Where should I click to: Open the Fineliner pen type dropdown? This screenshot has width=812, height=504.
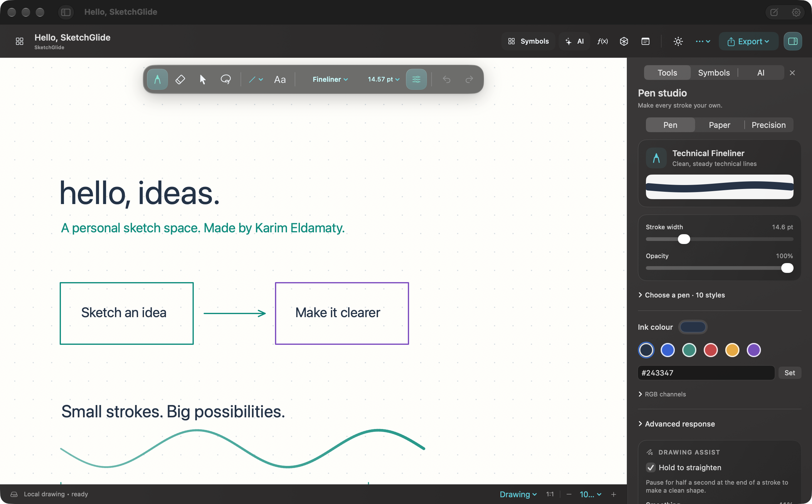click(x=330, y=79)
